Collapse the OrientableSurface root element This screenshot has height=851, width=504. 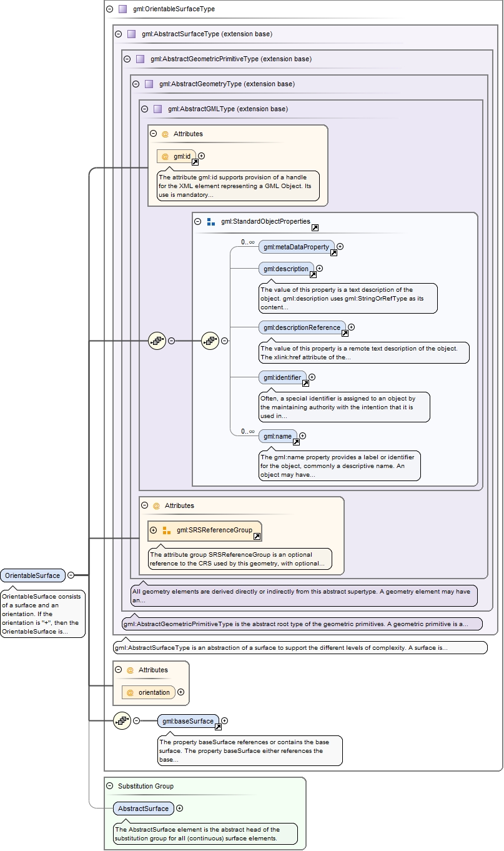71,575
